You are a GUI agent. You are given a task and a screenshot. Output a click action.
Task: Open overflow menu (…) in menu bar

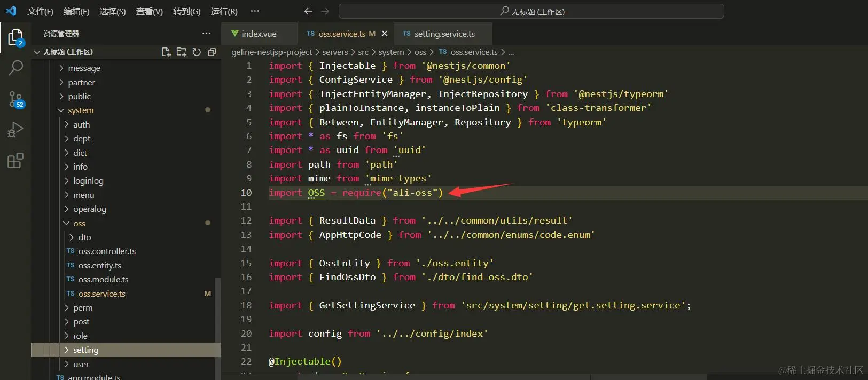pyautogui.click(x=255, y=11)
